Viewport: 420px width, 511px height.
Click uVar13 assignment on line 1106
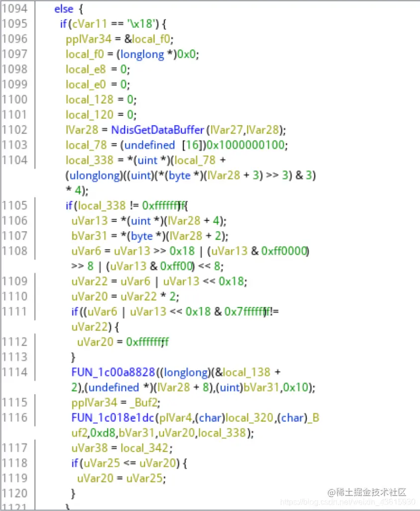tap(90, 221)
